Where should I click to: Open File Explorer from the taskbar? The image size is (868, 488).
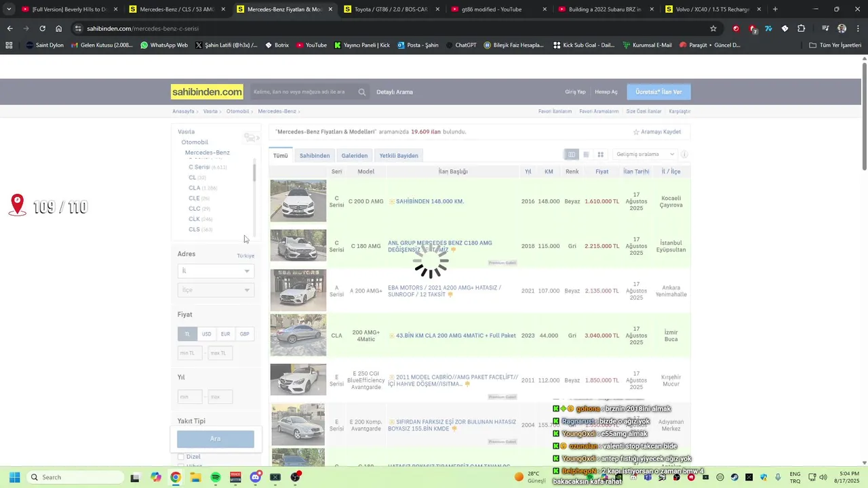[x=195, y=477]
